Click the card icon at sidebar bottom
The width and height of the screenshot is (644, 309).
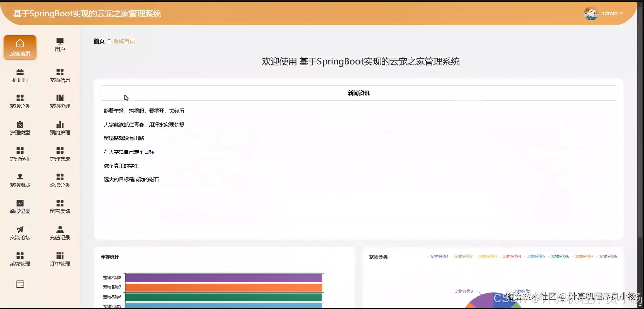(x=20, y=284)
